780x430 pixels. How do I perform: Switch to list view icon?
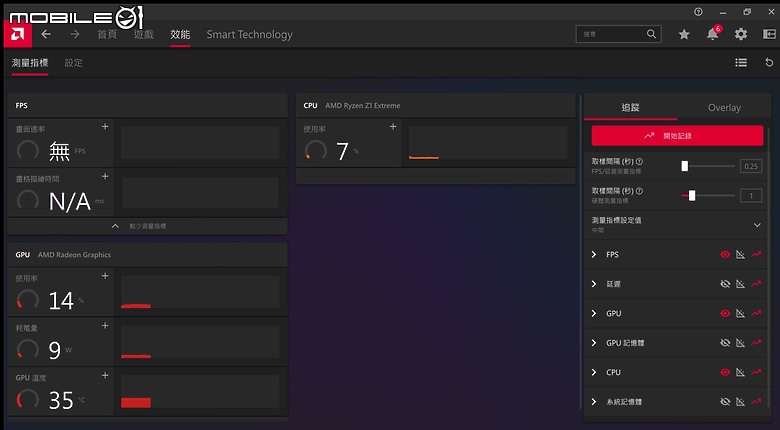click(741, 63)
